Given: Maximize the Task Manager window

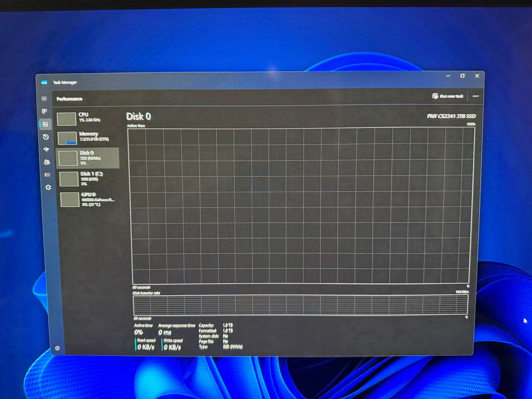Looking at the screenshot, I should (462, 76).
